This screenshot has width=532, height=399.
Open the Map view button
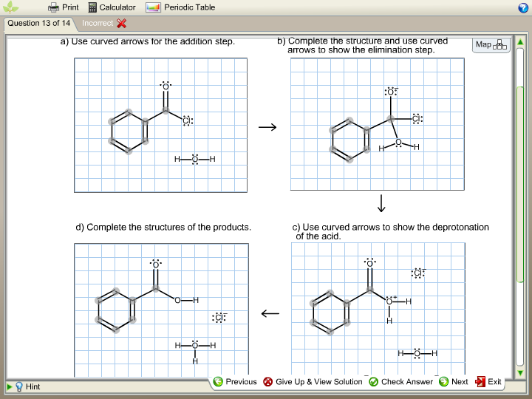[x=491, y=45]
